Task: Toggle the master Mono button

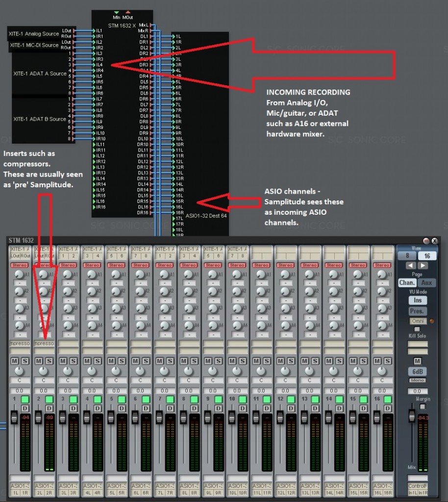Action: (418, 380)
